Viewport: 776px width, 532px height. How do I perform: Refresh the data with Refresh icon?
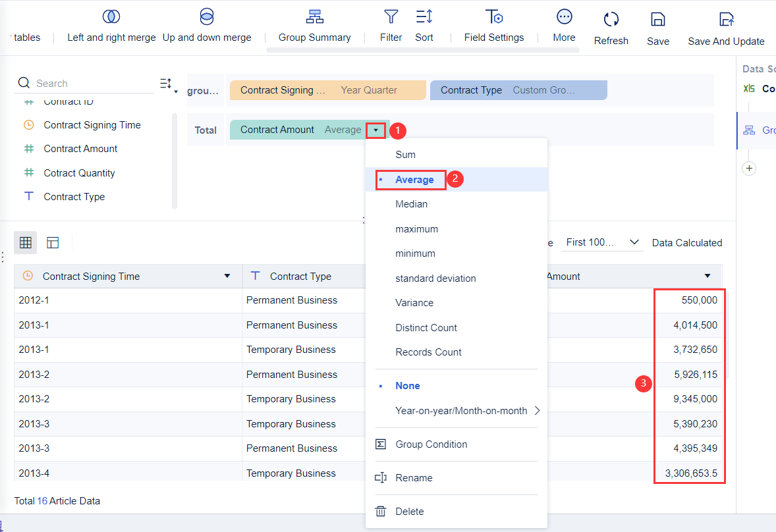[611, 20]
